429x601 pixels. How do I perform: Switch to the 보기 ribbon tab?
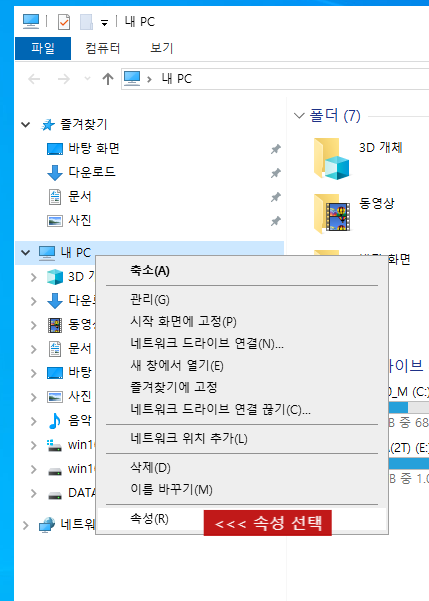point(161,48)
